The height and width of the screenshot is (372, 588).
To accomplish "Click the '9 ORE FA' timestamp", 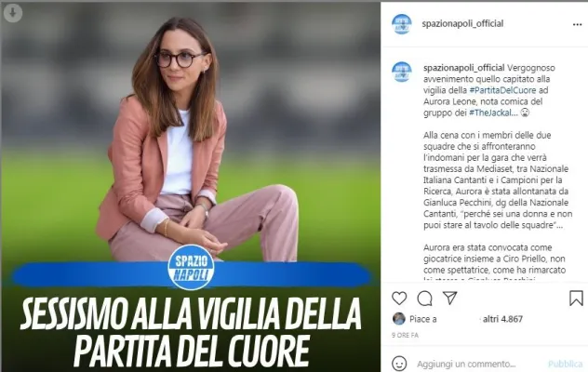I will pos(405,335).
